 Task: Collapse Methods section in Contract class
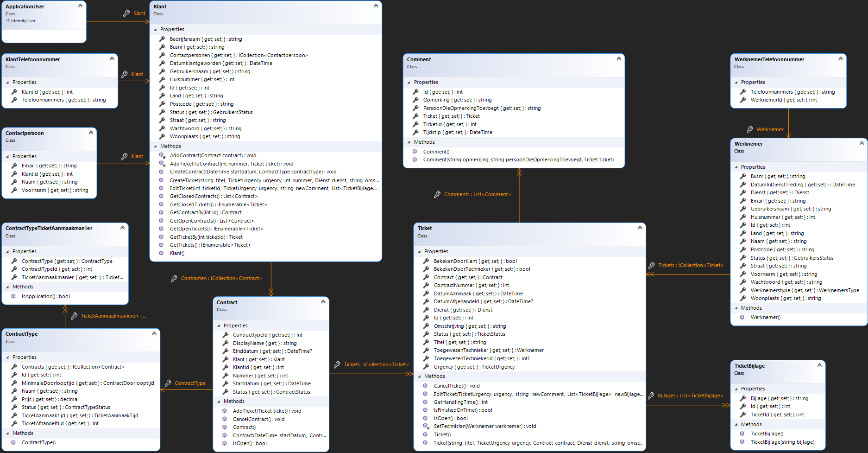point(219,401)
